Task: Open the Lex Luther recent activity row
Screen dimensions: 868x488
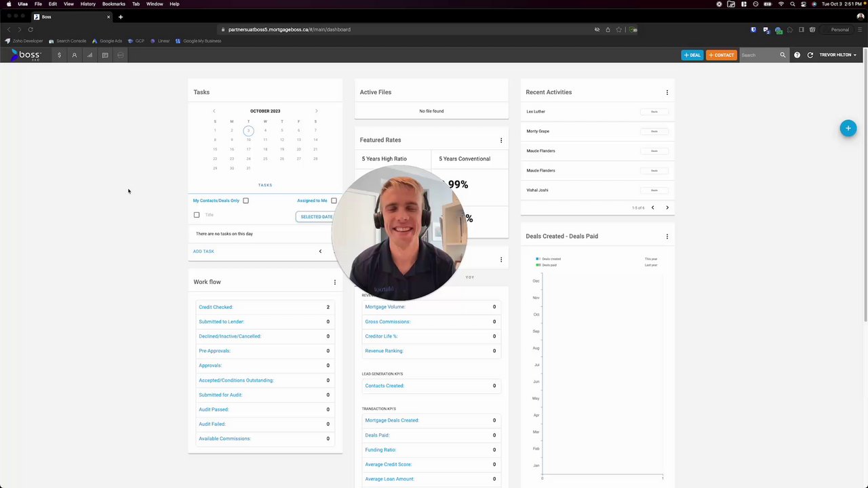Action: [597, 112]
